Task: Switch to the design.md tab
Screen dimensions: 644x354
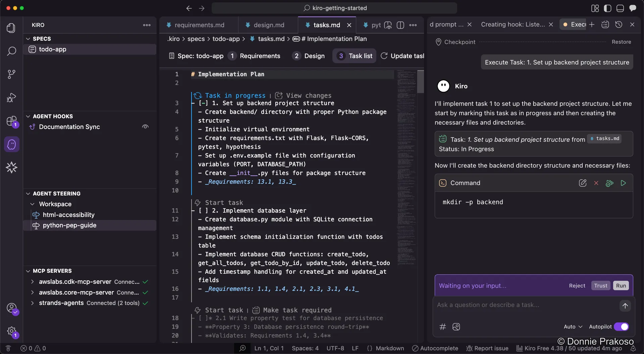Action: point(268,25)
